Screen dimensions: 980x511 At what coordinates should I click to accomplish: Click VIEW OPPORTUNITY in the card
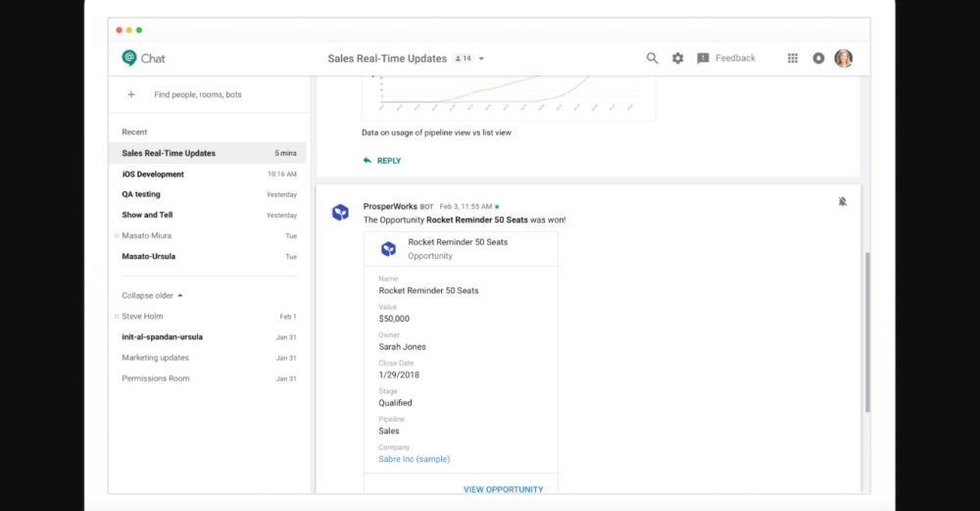point(503,488)
